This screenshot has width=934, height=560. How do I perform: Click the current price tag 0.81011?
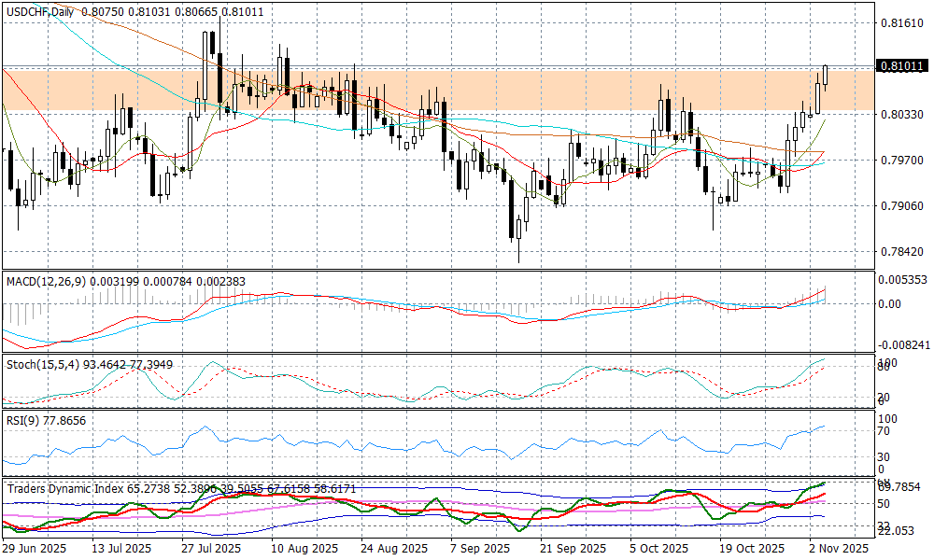[902, 66]
